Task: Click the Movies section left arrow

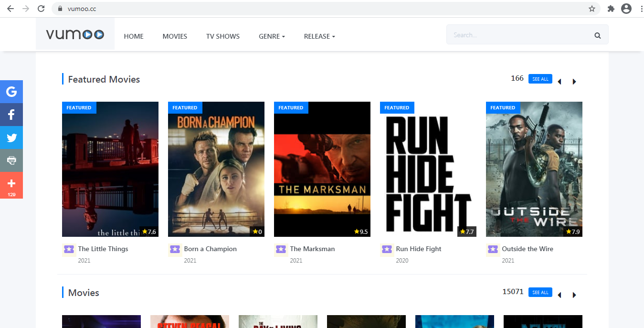Action: 560,295
